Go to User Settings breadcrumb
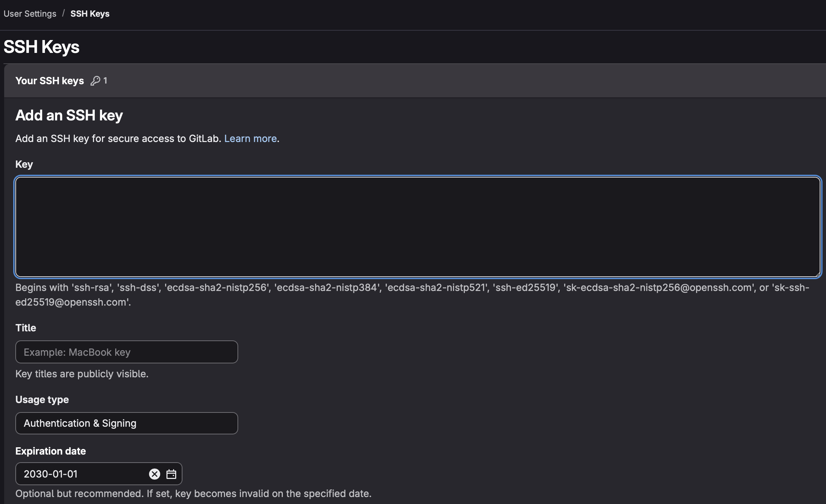 pos(30,14)
